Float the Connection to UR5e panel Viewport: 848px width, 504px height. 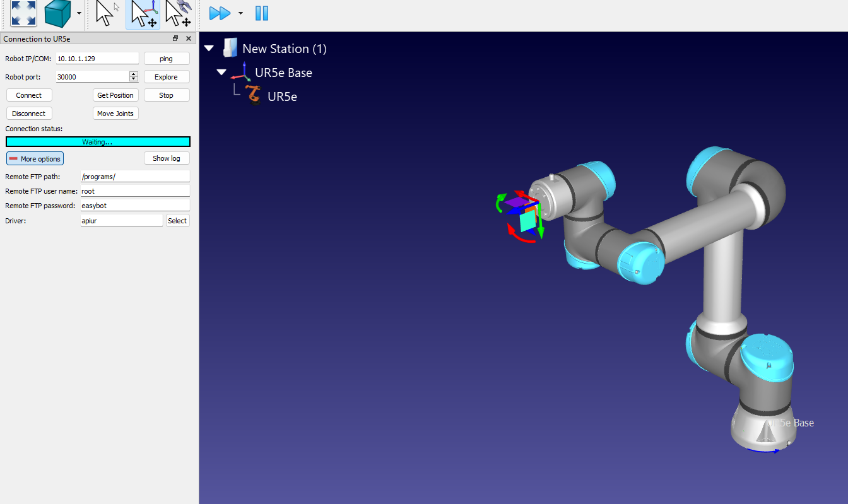coord(175,38)
